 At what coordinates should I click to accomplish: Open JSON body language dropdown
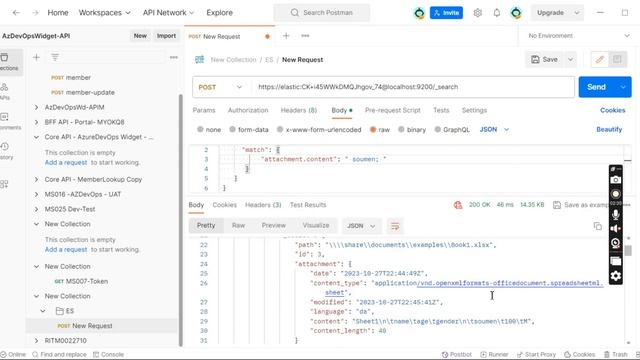point(494,129)
